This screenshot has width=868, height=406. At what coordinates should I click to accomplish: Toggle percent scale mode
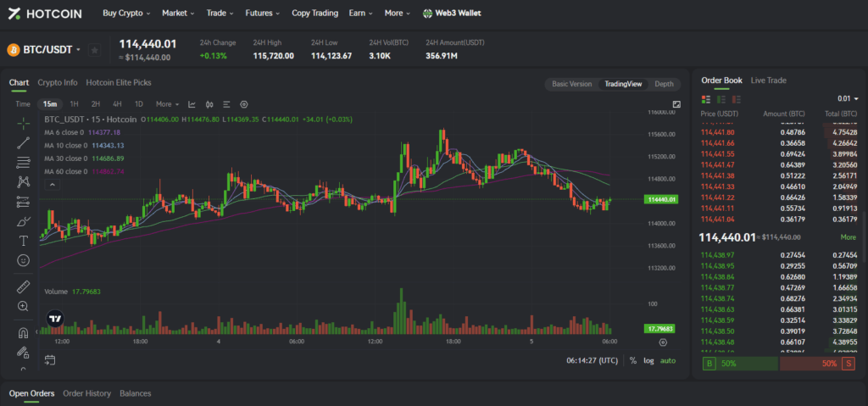(x=632, y=360)
